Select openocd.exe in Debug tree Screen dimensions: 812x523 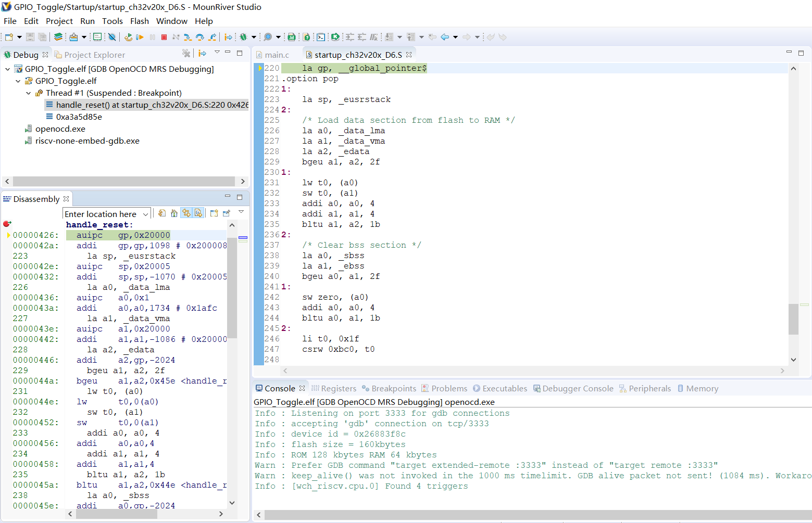pos(55,129)
